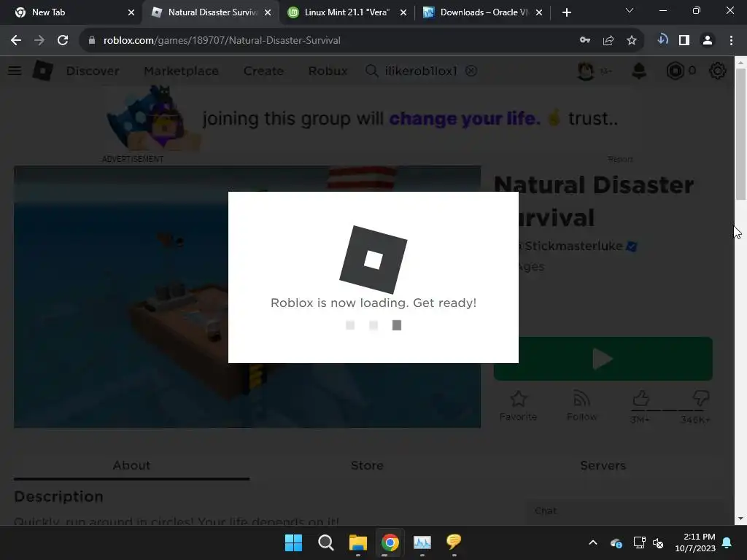This screenshot has width=747, height=560.
Task: Click the Roblox logo home icon
Action: point(43,71)
